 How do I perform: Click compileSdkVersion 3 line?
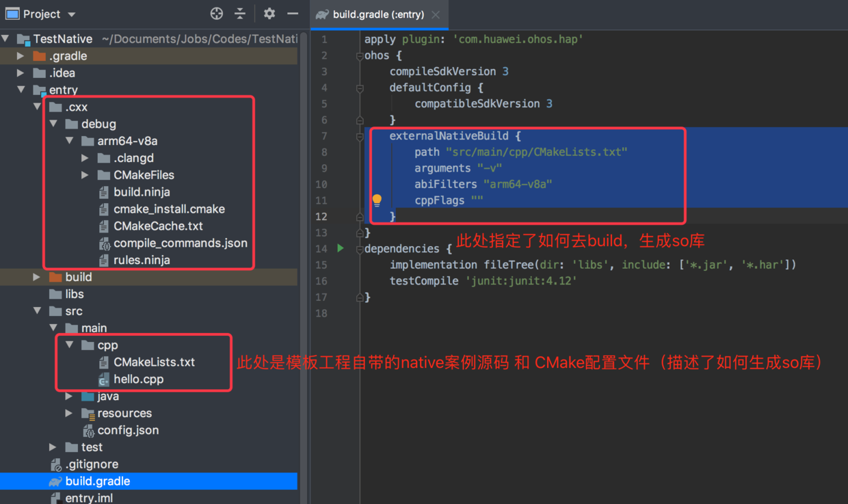coord(449,71)
